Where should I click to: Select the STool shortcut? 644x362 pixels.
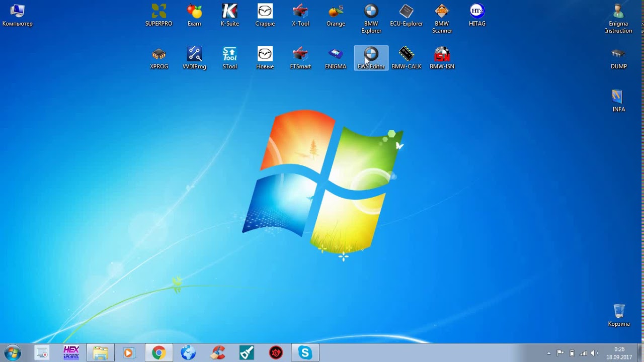(x=230, y=58)
